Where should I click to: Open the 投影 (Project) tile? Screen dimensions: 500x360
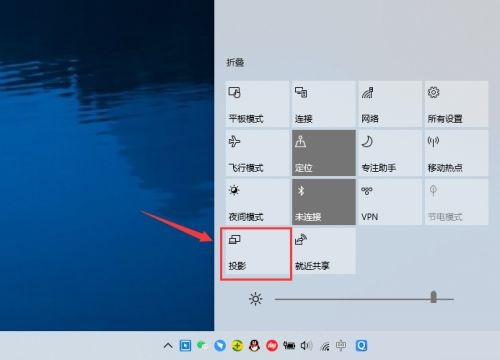(257, 252)
